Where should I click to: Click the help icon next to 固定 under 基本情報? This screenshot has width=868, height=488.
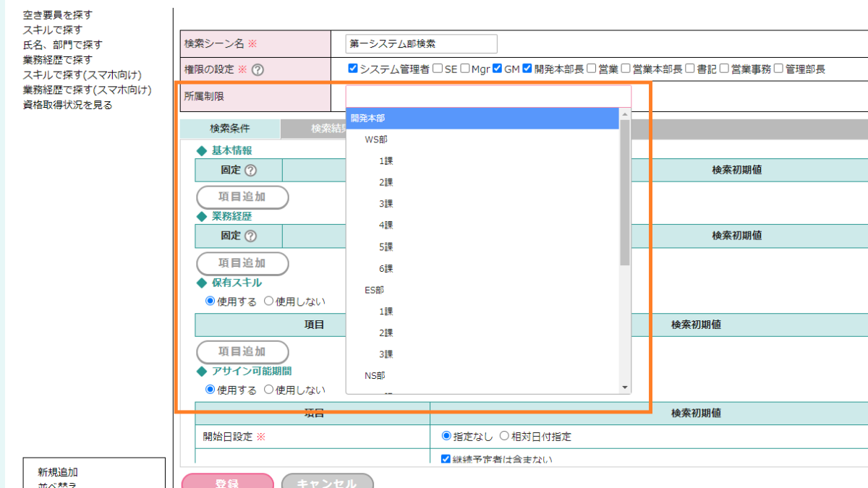[x=251, y=171]
